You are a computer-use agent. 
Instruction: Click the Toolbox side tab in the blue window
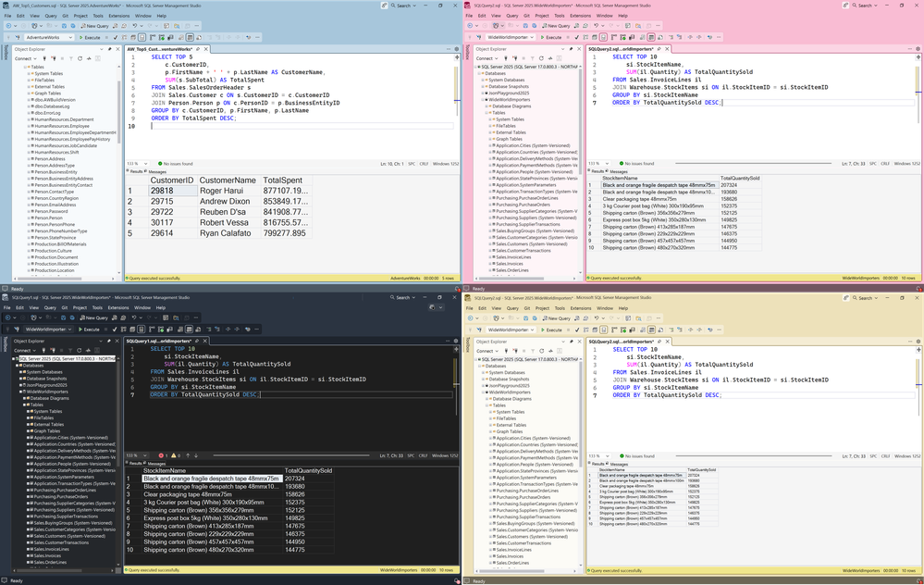[x=6, y=54]
